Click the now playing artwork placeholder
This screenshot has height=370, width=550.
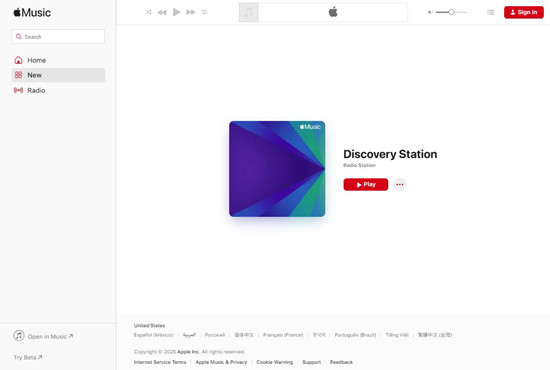tap(249, 12)
